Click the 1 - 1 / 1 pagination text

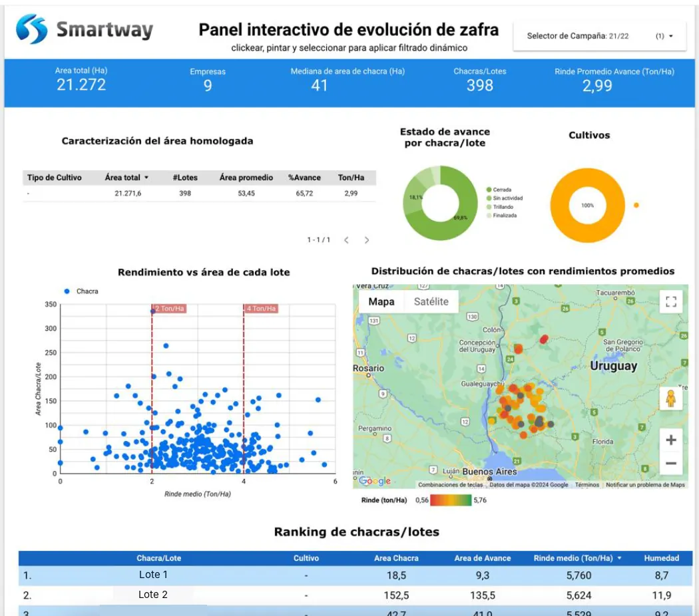click(318, 240)
